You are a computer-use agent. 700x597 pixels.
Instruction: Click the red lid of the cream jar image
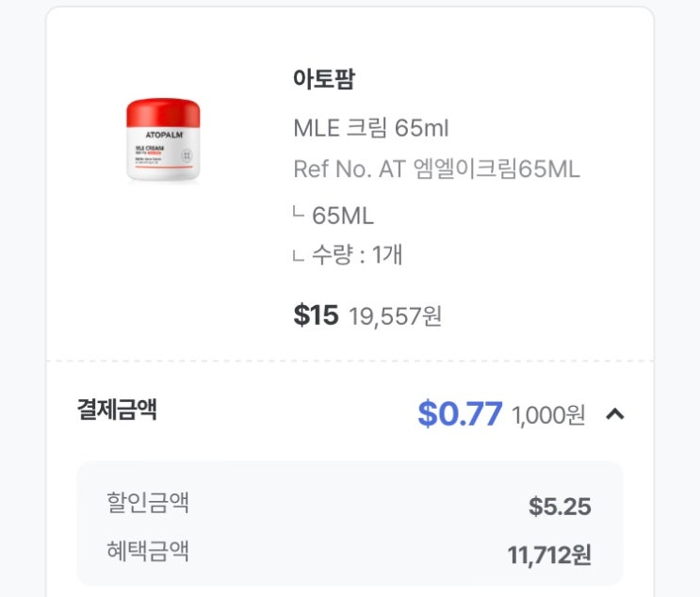163,111
